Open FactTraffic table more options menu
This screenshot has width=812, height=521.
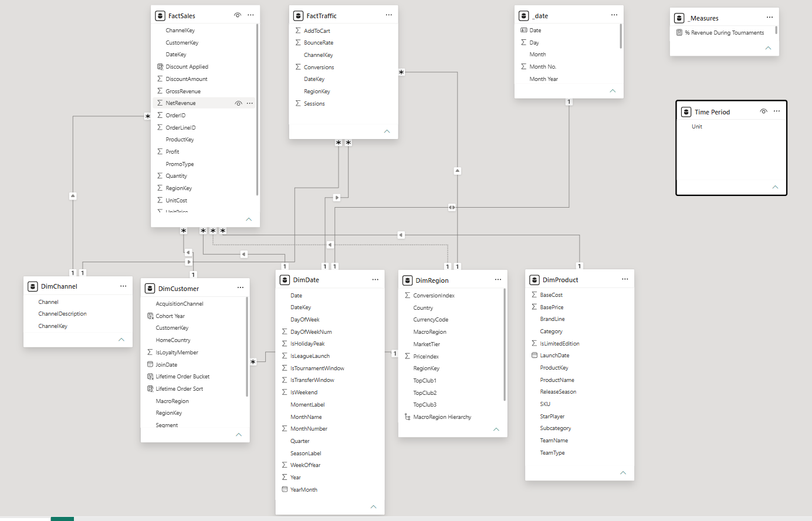click(388, 15)
